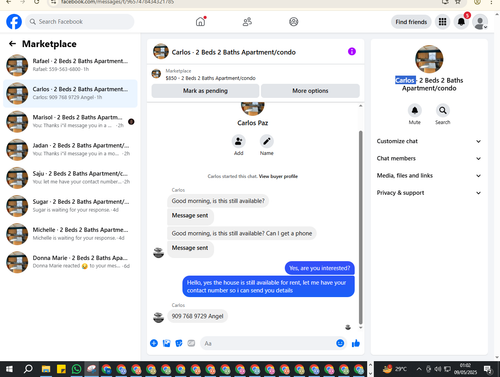
Task: Click the chat scrollbar thumb
Action: coord(360,227)
